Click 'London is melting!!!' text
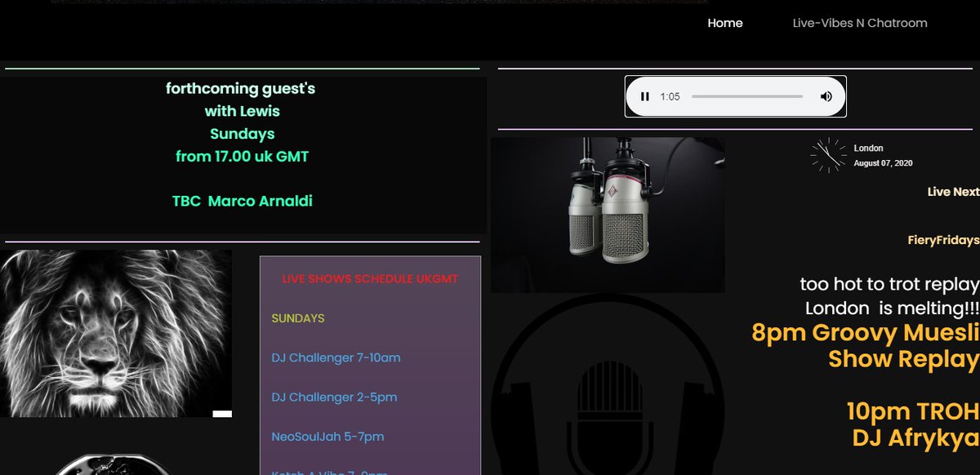The width and height of the screenshot is (980, 475). (x=892, y=309)
